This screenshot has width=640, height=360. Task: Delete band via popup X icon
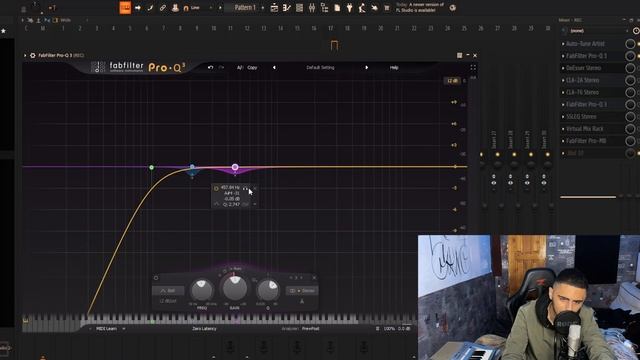coord(255,188)
